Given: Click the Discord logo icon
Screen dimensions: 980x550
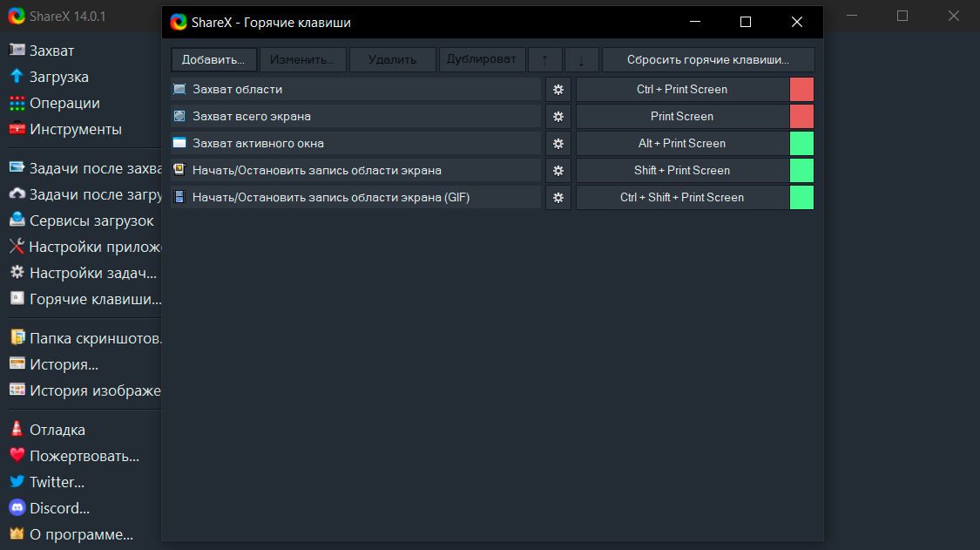Looking at the screenshot, I should point(17,507).
